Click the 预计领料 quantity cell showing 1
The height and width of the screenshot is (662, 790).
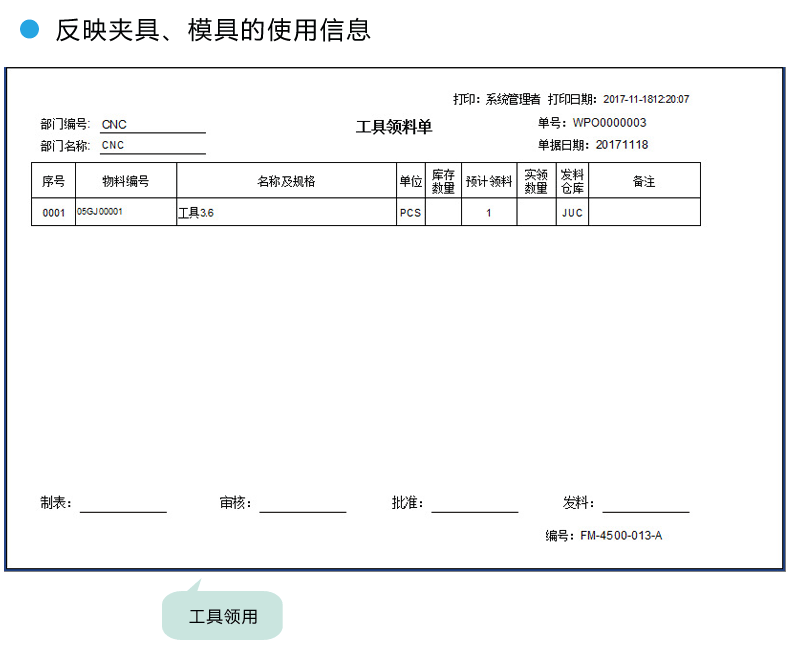488,213
